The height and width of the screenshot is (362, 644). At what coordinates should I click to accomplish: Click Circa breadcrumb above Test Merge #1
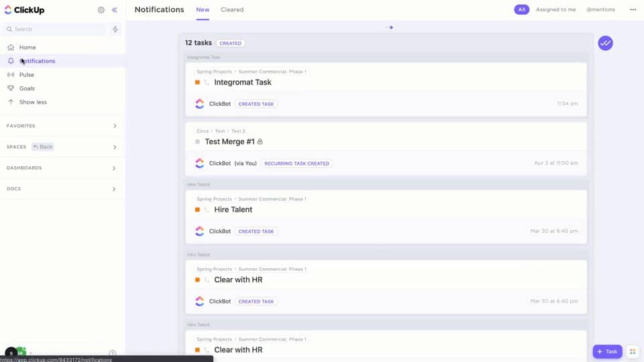[203, 131]
